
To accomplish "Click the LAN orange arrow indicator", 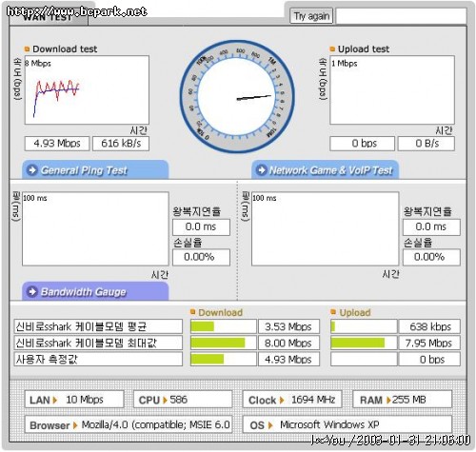I will coord(55,400).
